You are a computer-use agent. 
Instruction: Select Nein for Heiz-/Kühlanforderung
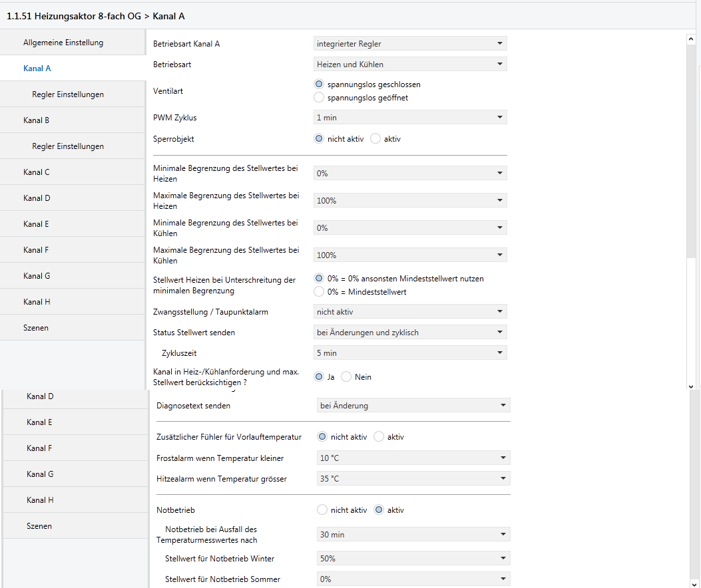(346, 376)
